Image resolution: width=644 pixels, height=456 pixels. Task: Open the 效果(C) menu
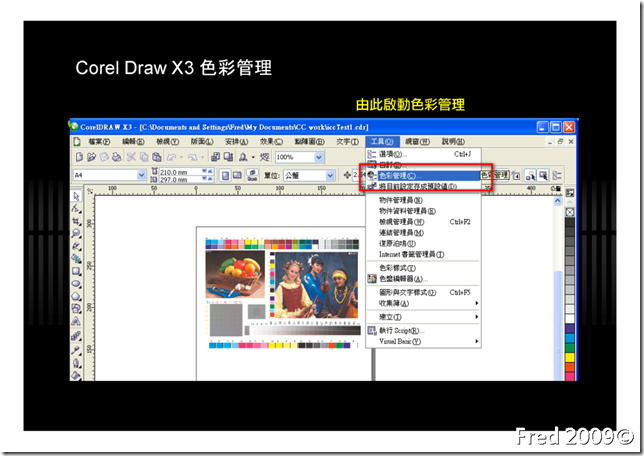point(271,142)
